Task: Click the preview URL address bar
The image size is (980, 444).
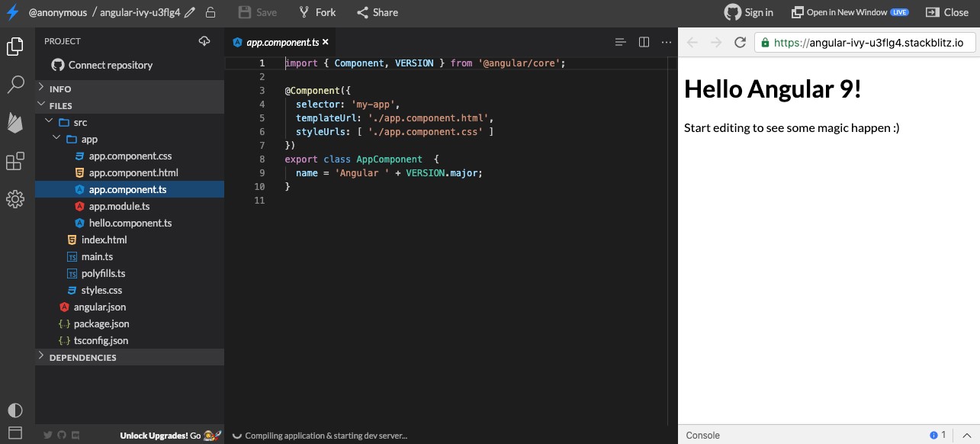Action: 864,43
